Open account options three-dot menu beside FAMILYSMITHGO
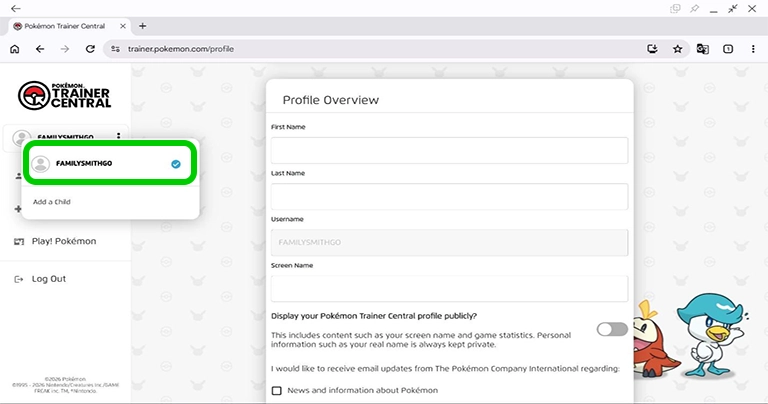768x404 pixels. (119, 136)
